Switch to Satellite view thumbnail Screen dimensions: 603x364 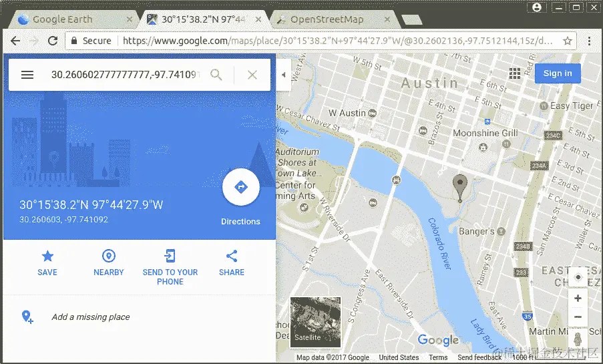(x=315, y=322)
